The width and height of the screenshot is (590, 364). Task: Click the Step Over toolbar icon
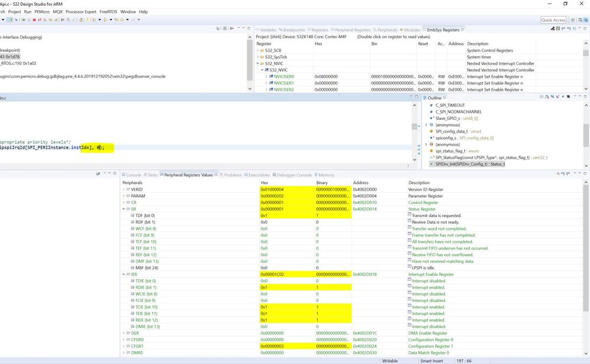coord(50,19)
